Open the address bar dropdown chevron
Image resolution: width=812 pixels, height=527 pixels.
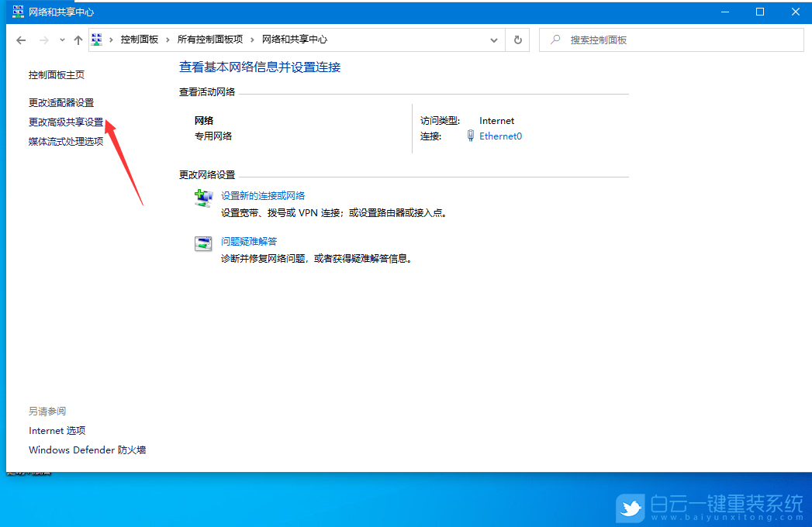point(495,40)
